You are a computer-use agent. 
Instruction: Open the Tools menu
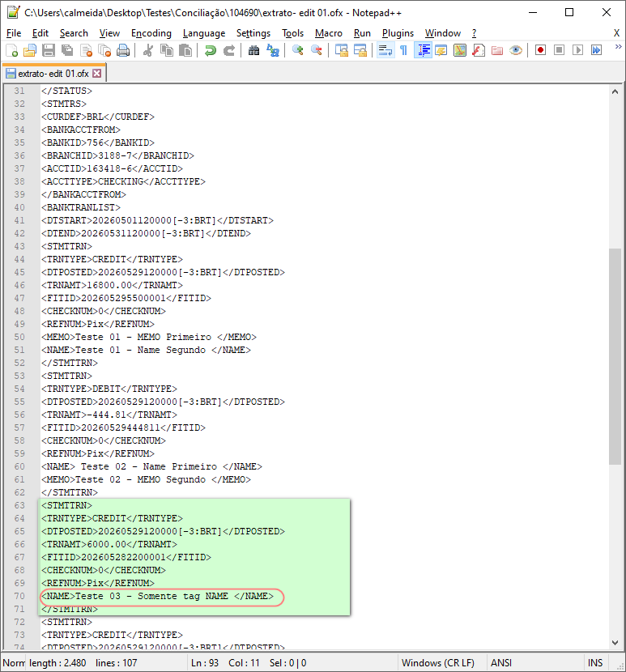(x=293, y=33)
